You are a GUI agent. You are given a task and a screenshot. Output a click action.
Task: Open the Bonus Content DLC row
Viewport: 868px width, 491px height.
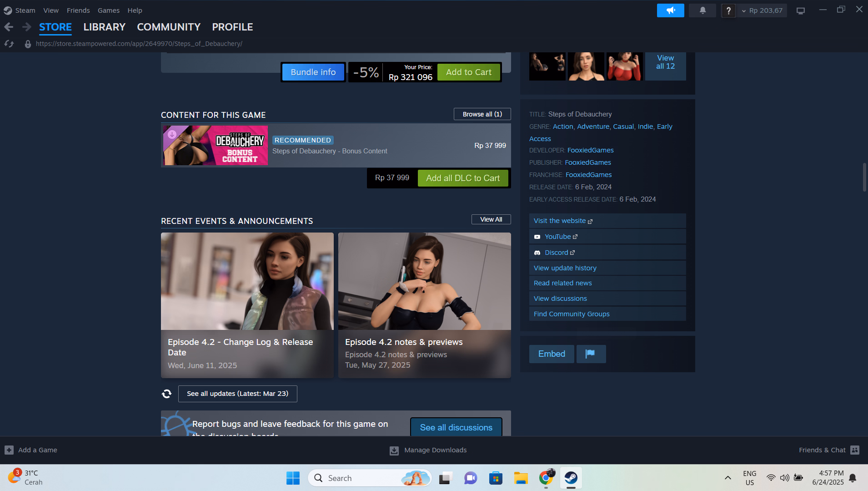pos(336,146)
